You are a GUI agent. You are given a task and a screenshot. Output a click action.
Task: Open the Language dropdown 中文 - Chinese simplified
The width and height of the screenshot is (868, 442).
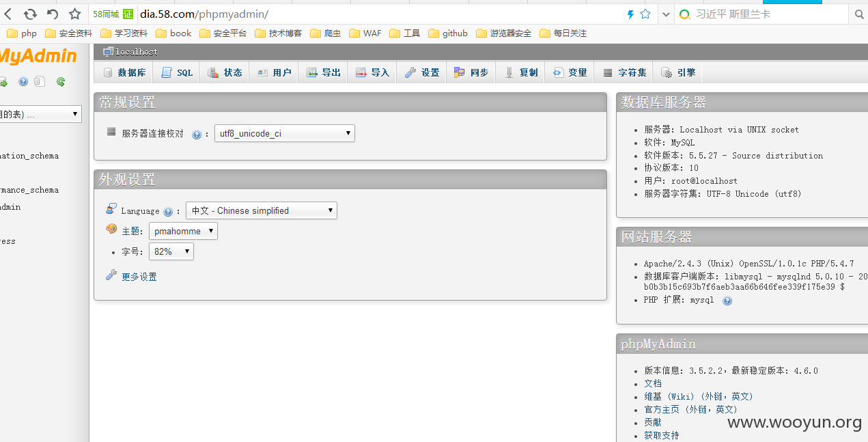[x=262, y=210]
